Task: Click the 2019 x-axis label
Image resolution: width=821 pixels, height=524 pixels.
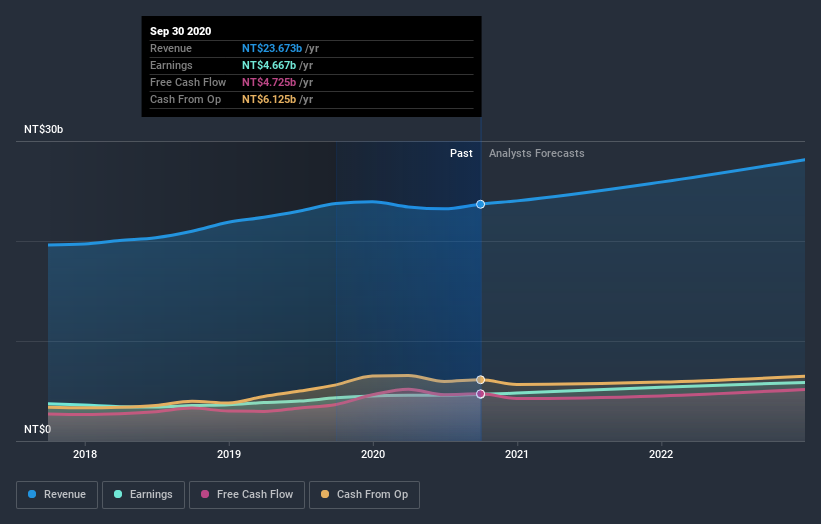Action: coord(229,454)
